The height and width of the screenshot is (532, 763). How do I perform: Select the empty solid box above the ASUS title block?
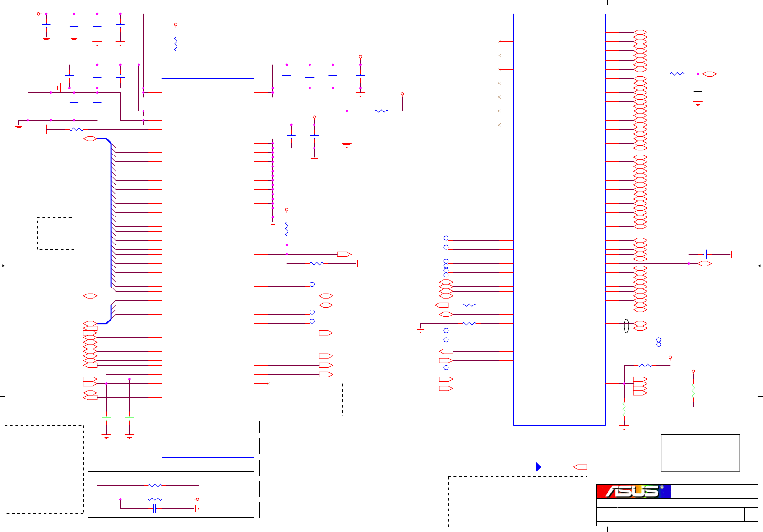click(x=700, y=453)
